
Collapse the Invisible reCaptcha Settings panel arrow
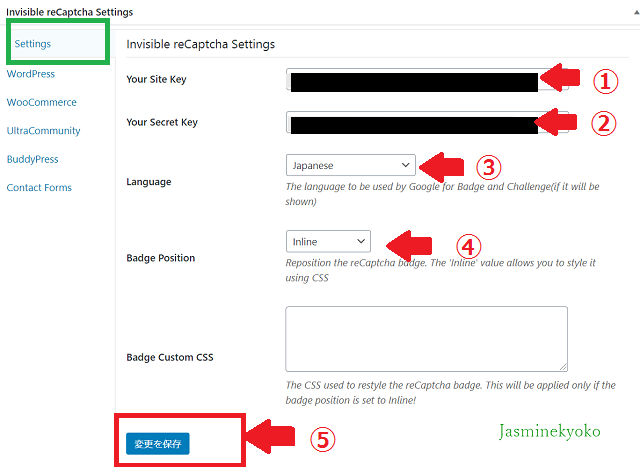[x=636, y=12]
